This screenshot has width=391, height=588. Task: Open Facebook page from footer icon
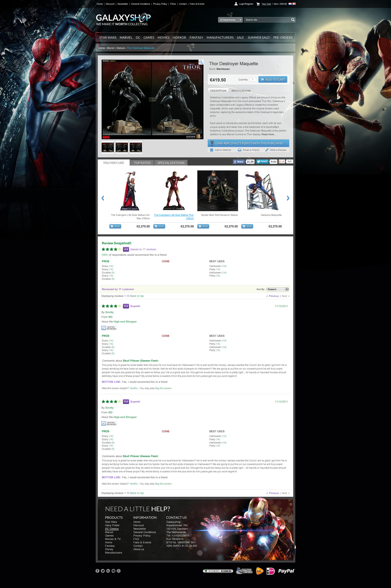coord(98,571)
